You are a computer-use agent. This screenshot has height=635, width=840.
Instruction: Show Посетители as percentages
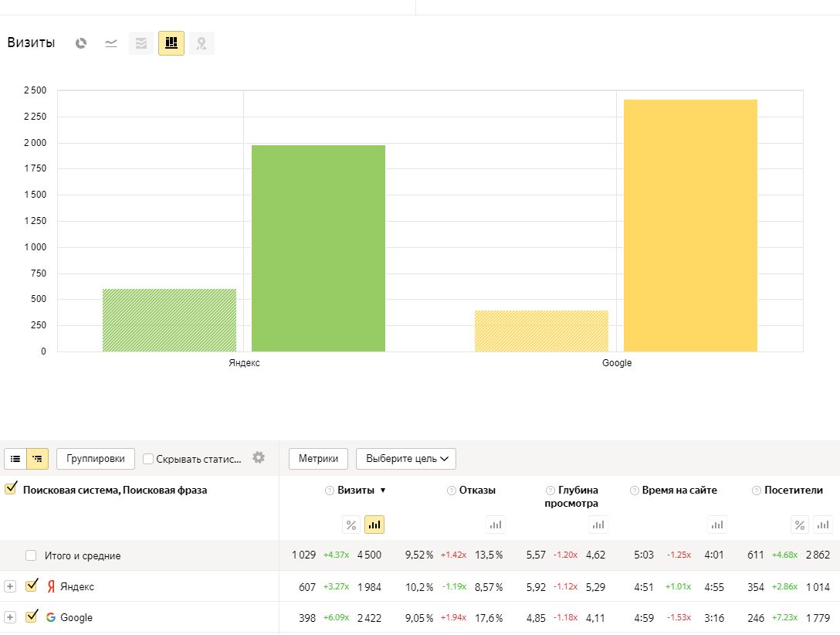[800, 525]
